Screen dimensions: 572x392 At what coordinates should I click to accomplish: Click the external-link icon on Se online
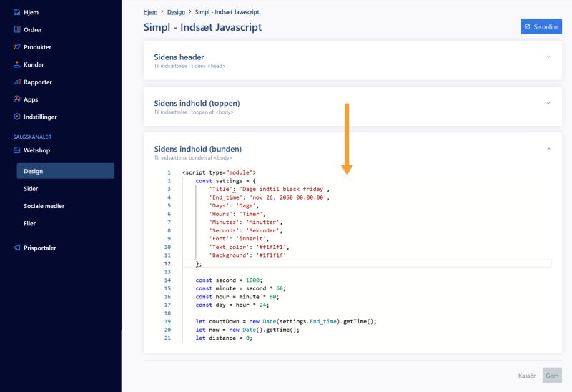527,26
